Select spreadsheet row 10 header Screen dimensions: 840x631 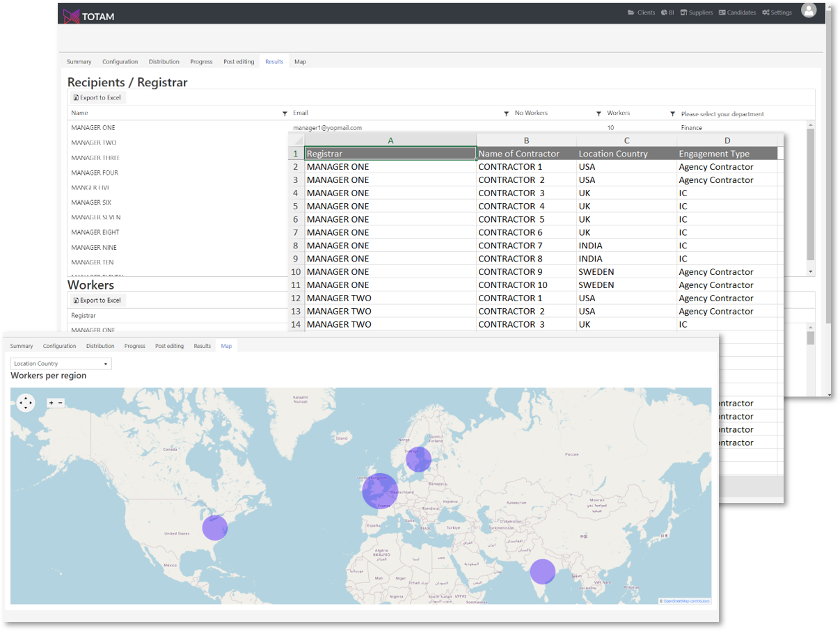(x=296, y=272)
